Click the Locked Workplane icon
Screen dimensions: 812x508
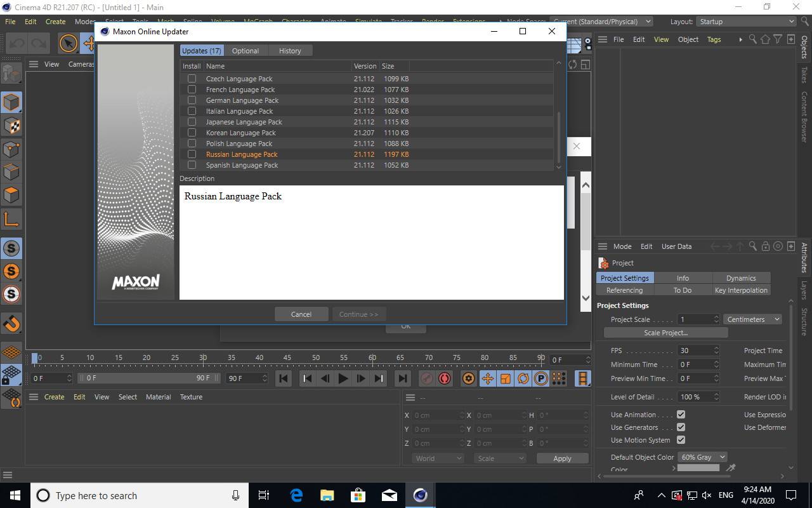pyautogui.click(x=11, y=375)
